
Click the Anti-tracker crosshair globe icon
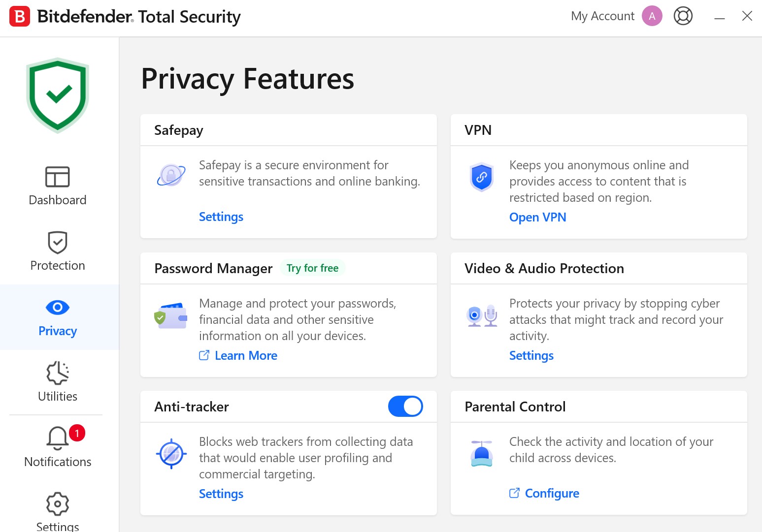(x=171, y=453)
